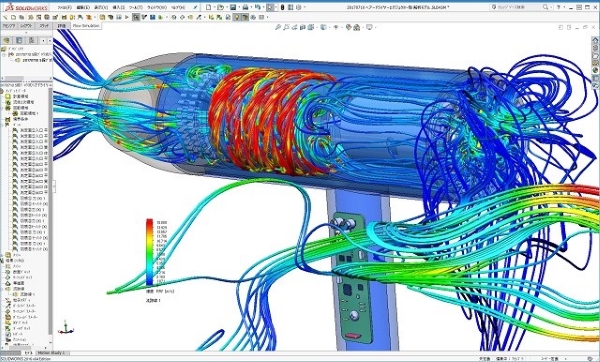
Task: Expand the top assembly node in feature tree
Action: coord(4,55)
